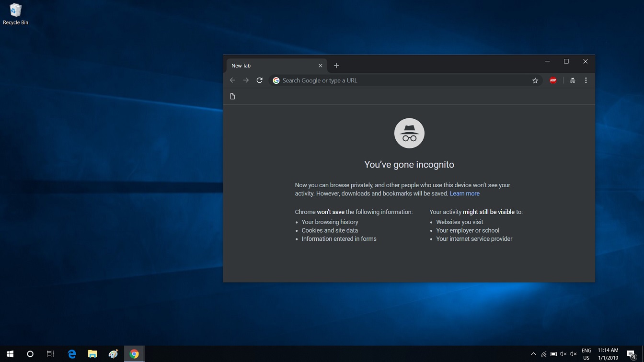The width and height of the screenshot is (644, 362).
Task: Open a new tab with the plus button
Action: pos(336,66)
